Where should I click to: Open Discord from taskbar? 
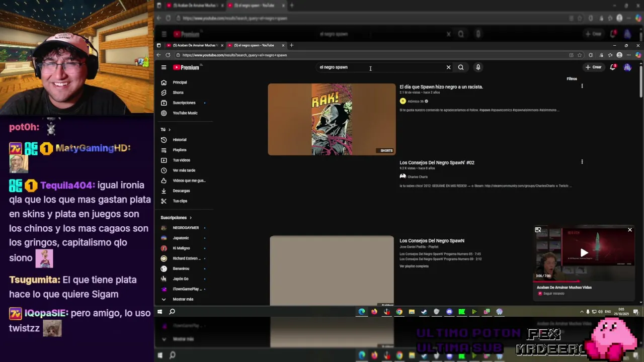449,312
